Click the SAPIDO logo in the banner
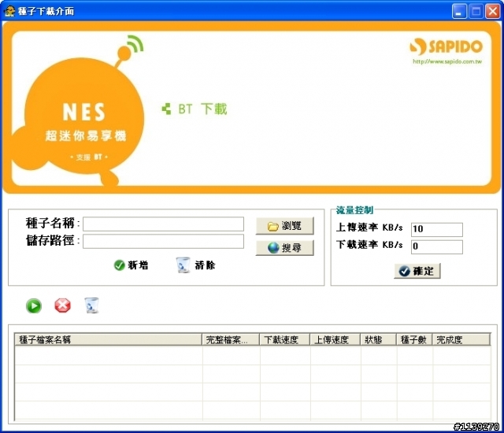This screenshot has height=433, width=504. [447, 46]
